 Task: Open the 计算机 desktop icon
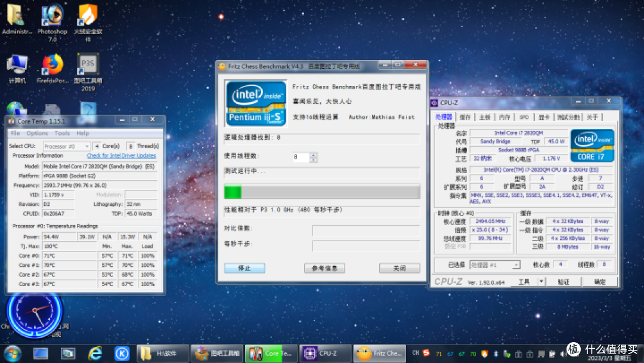coord(17,69)
